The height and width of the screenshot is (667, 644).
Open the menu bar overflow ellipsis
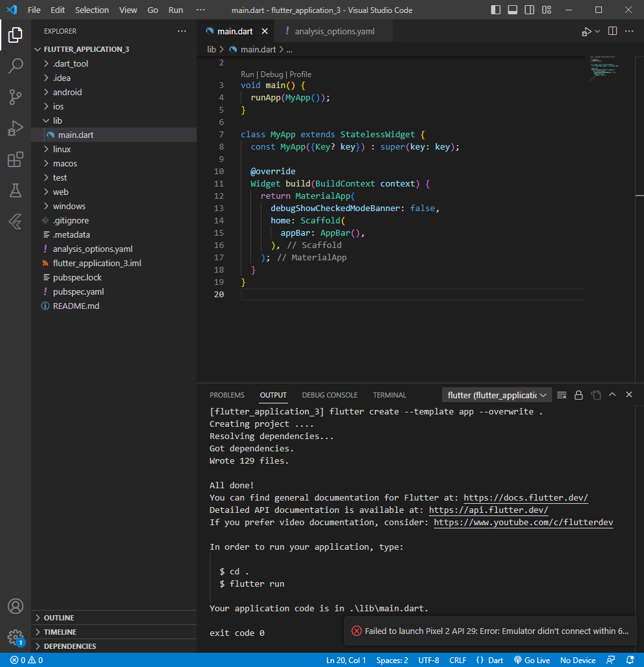(201, 10)
